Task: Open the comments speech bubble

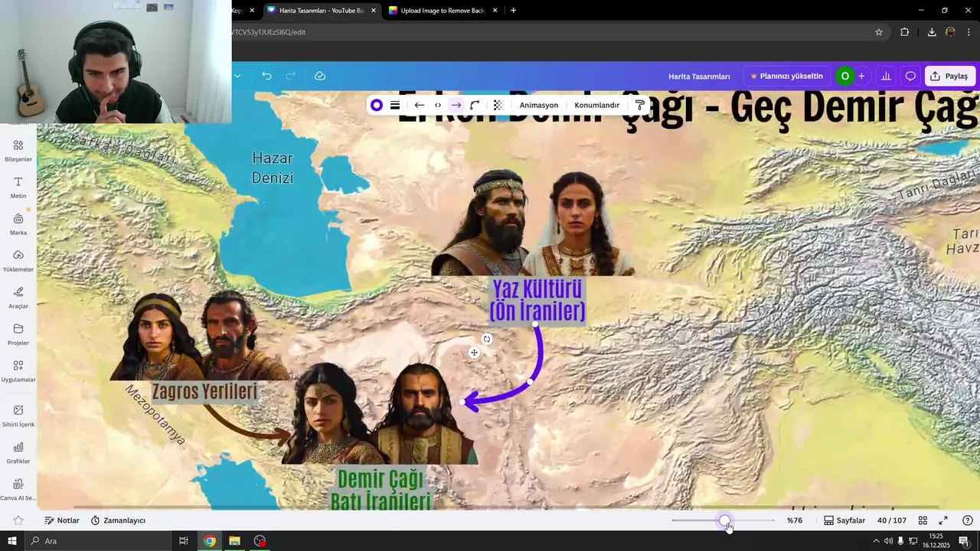Action: [x=910, y=77]
